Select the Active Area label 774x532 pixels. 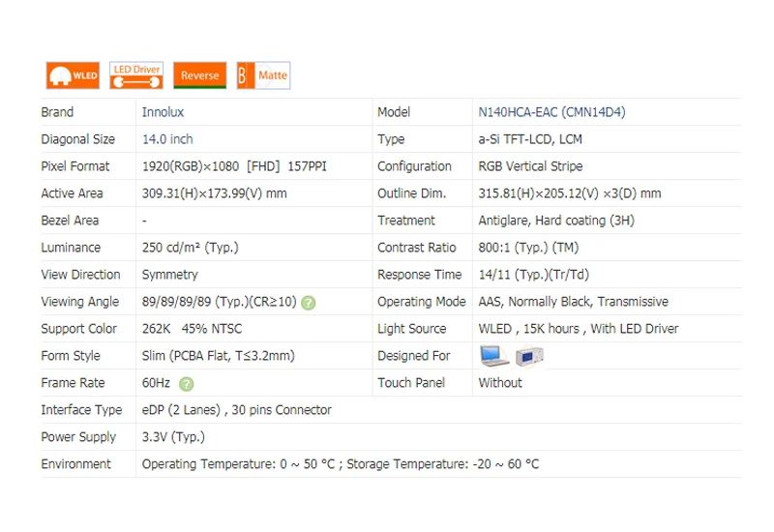[x=72, y=193]
